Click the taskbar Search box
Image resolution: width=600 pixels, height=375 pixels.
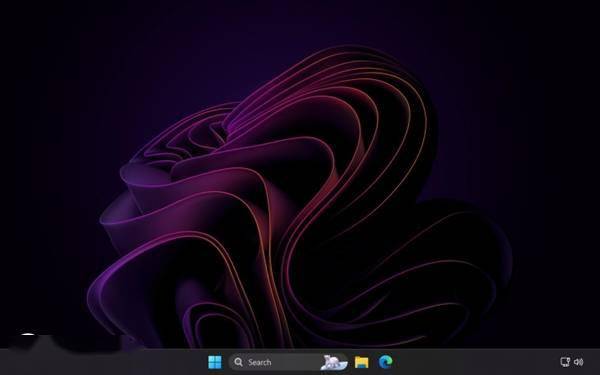[x=288, y=362]
